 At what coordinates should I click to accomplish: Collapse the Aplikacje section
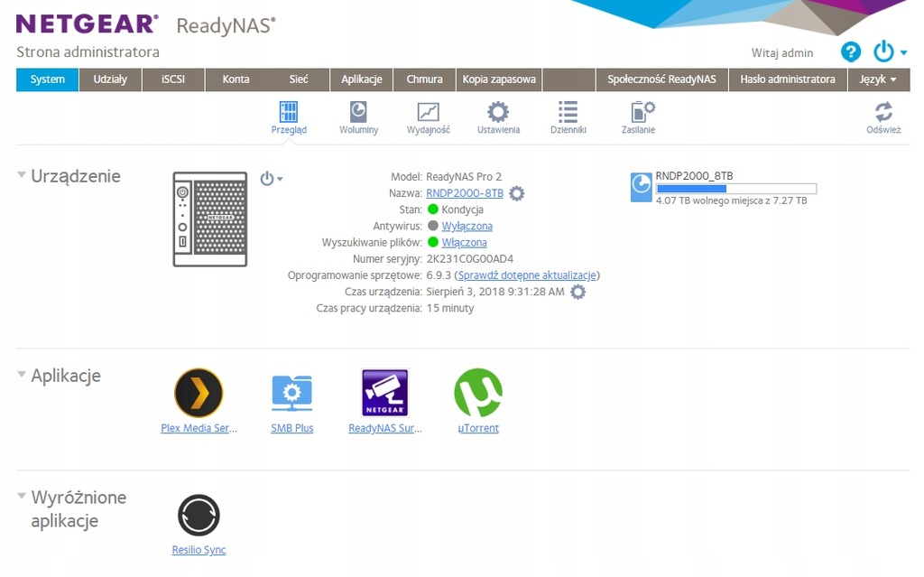pos(22,375)
